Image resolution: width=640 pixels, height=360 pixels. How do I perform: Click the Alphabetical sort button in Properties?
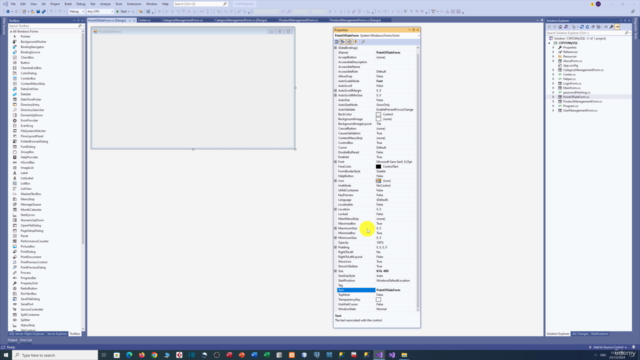point(343,42)
